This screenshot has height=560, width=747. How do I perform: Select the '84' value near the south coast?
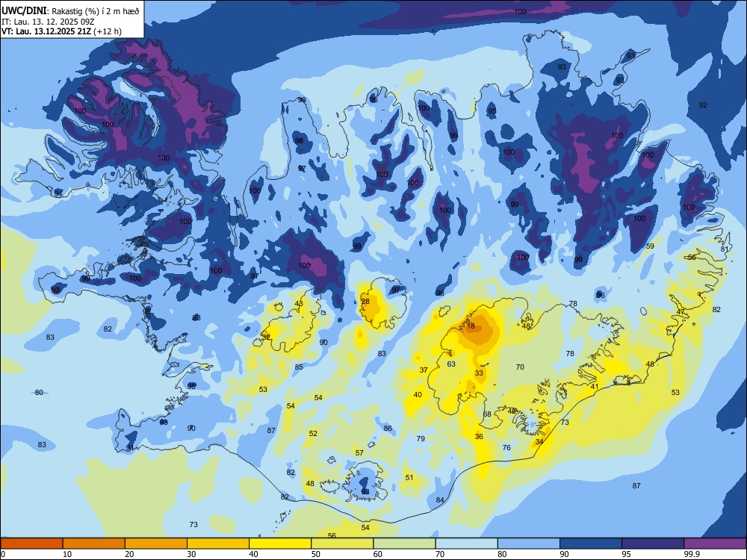[440, 500]
